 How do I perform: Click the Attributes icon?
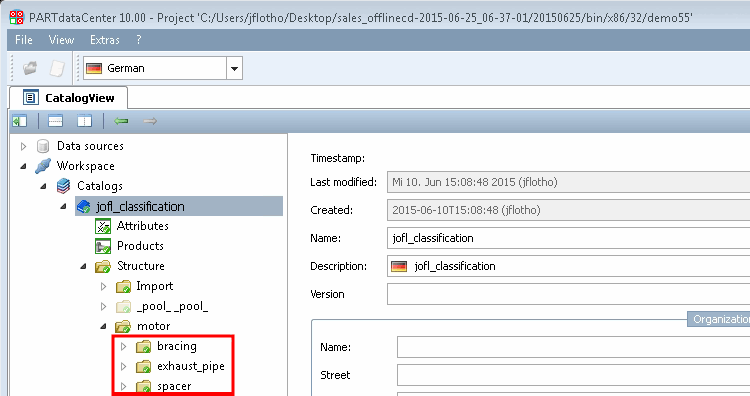(x=103, y=226)
